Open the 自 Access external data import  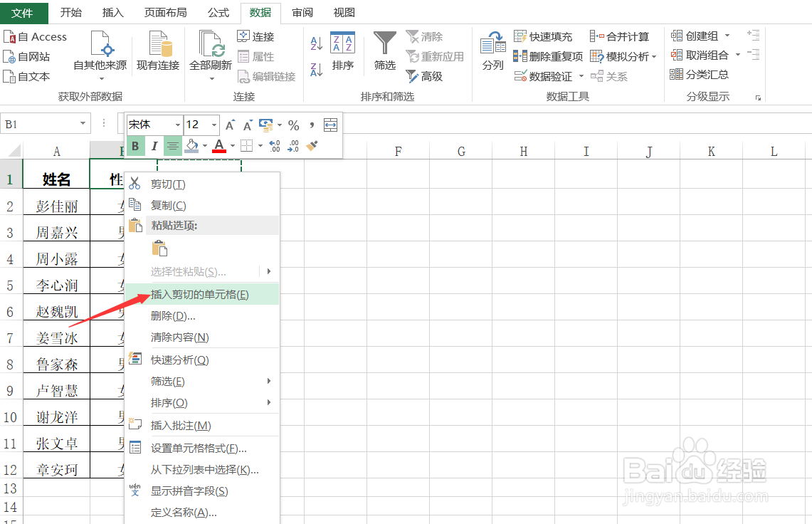click(36, 36)
